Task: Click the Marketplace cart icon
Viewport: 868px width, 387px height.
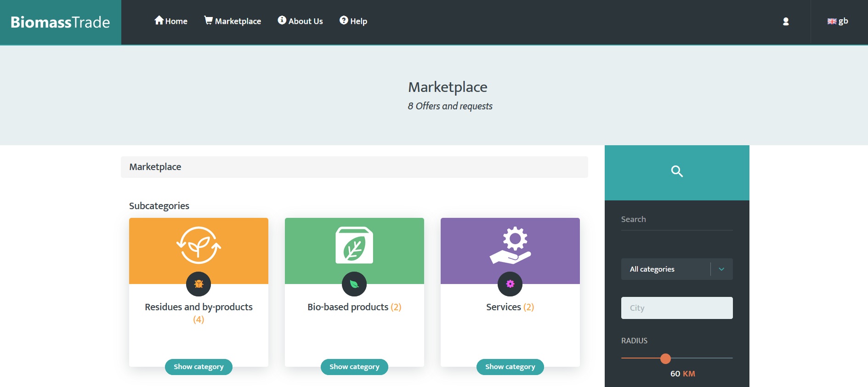Action: tap(209, 20)
